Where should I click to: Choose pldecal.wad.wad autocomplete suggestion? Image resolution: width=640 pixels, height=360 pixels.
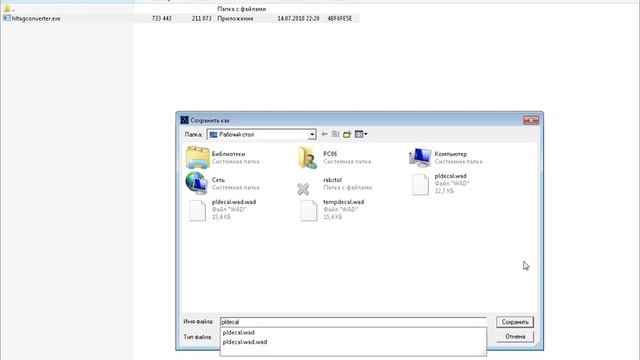pos(245,342)
